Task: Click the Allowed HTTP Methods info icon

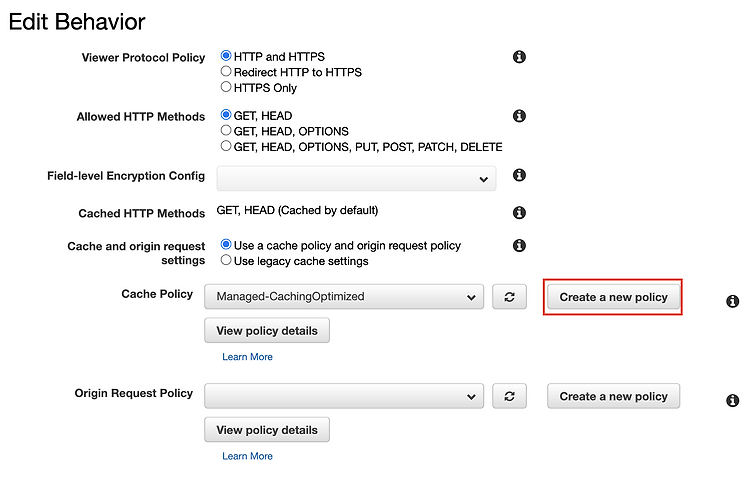Action: (x=519, y=116)
